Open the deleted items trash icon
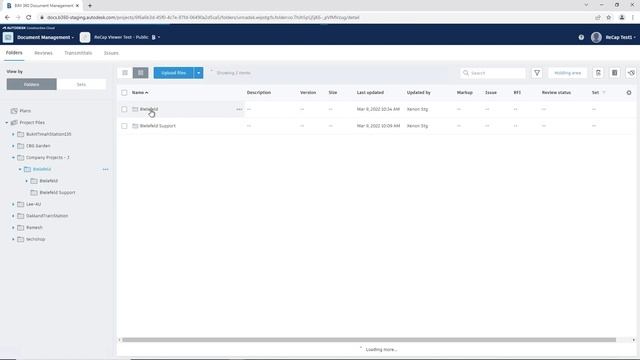640x360 pixels. pos(614,73)
